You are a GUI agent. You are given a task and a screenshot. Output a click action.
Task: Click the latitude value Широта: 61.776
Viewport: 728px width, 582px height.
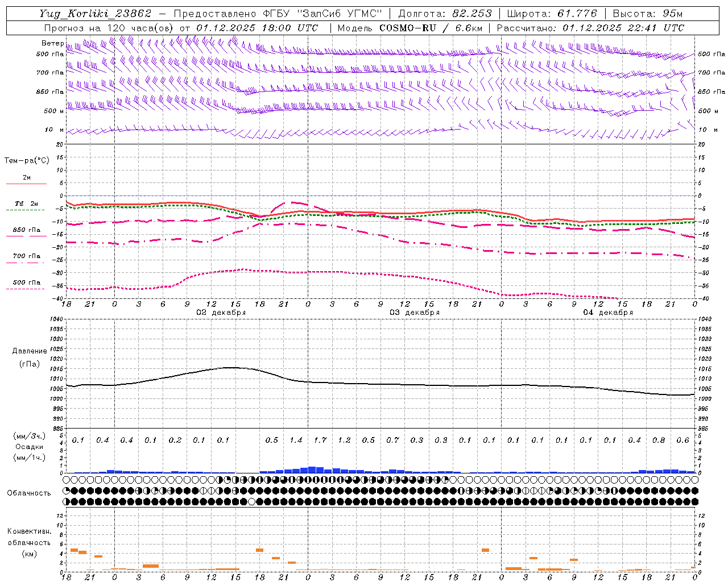pos(552,14)
